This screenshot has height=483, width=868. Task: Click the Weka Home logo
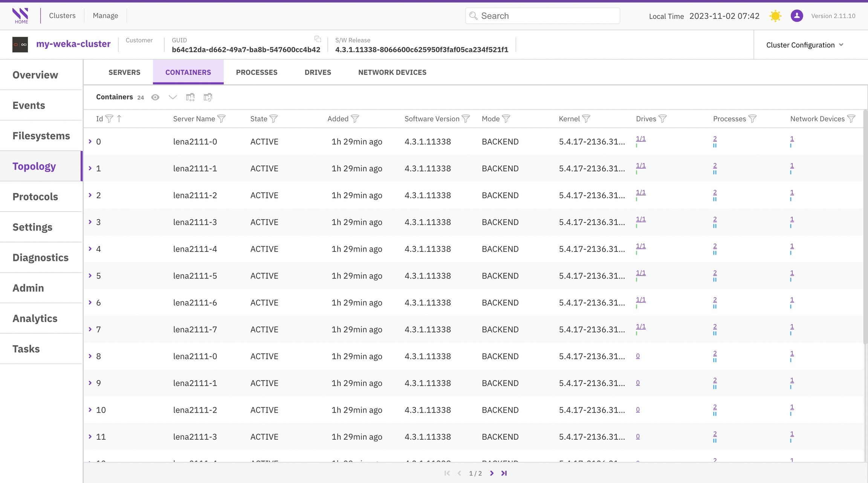(x=20, y=15)
